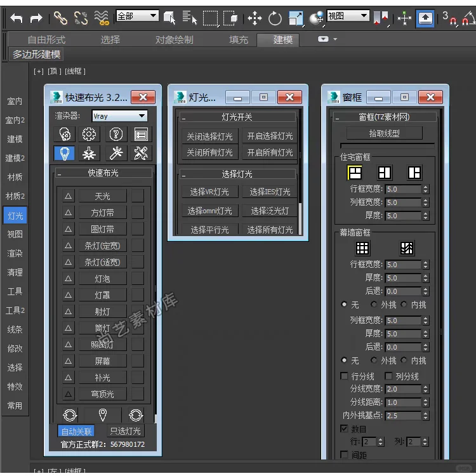This screenshot has height=476, width=476.
Task: Enable the 行分线 checkbox
Action: pyautogui.click(x=344, y=376)
